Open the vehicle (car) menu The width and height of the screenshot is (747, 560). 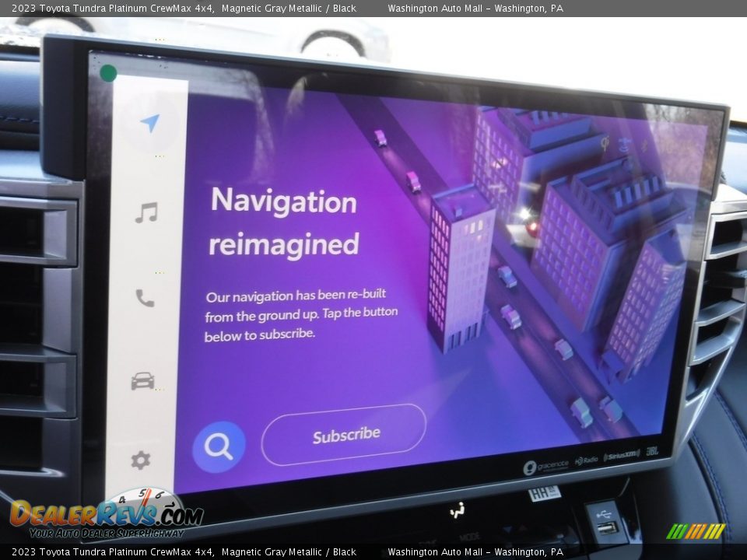143,381
